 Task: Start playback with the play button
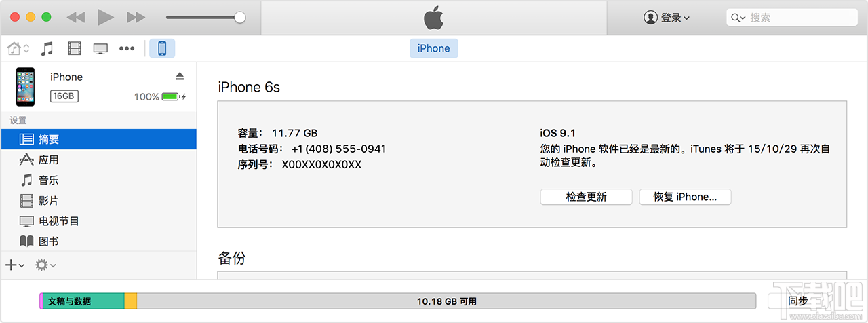[x=106, y=18]
